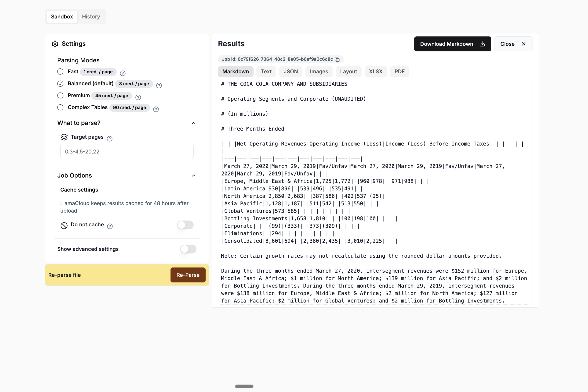Click the help icon beside Balanced (default)
Viewport: 588px width, 392px height.
[x=159, y=86]
